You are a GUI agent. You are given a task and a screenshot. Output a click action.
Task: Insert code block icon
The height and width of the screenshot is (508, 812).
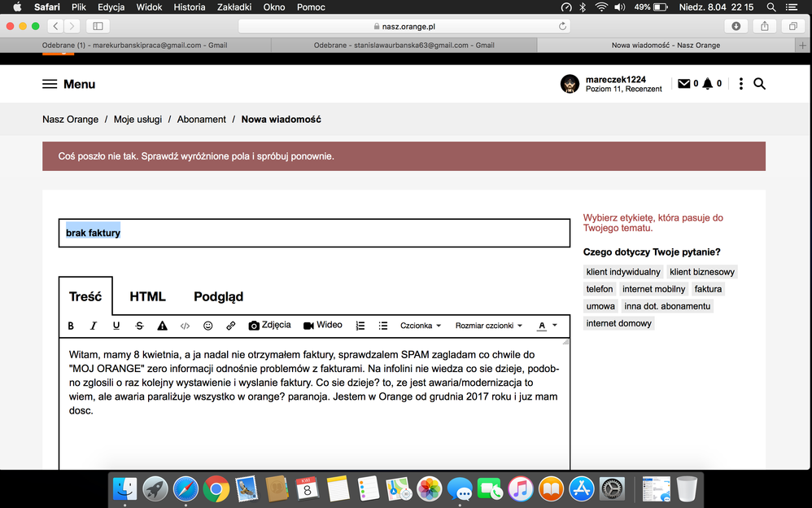click(x=185, y=326)
